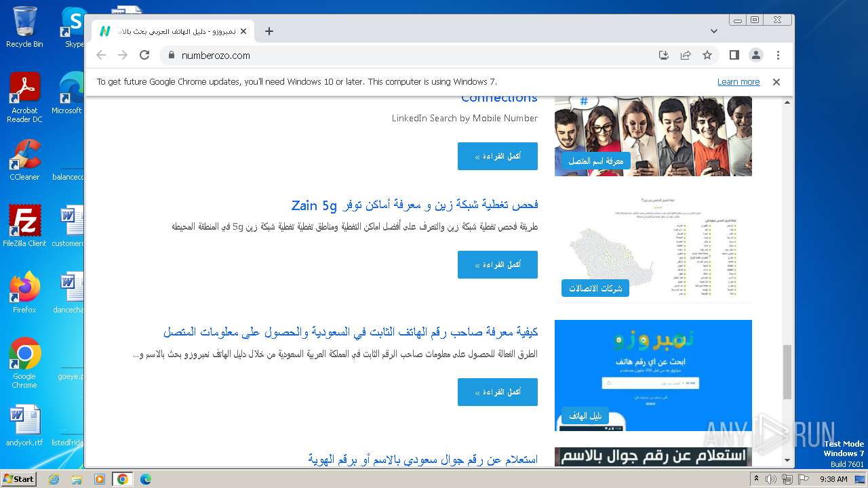Click the browser forward arrow
This screenshot has height=488, width=868.
[x=123, y=56]
